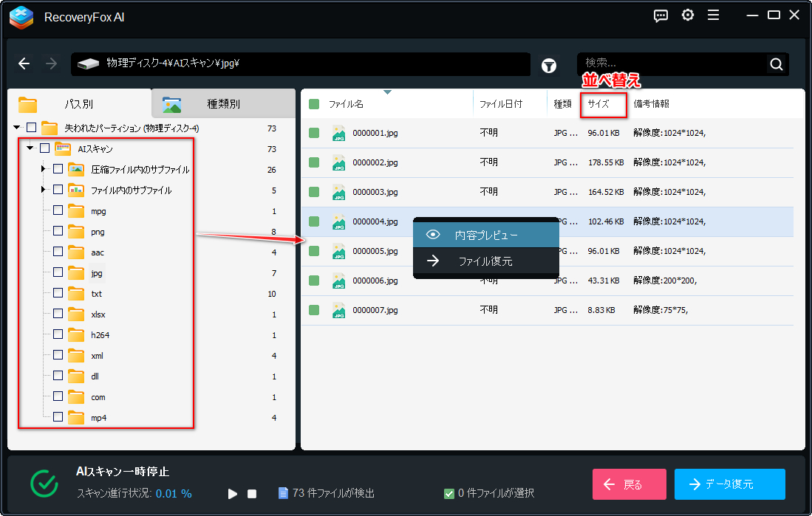The height and width of the screenshot is (516, 812).
Task: Click the search magnifier icon
Action: 777,64
